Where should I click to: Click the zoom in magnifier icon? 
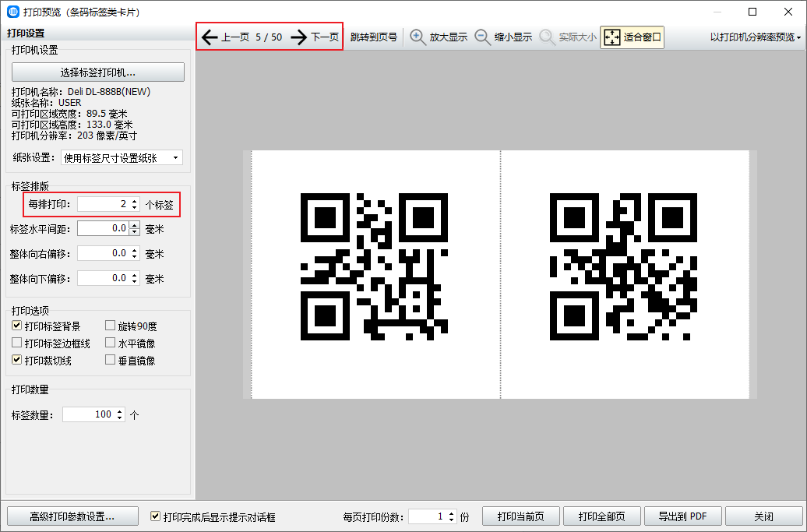tap(418, 37)
